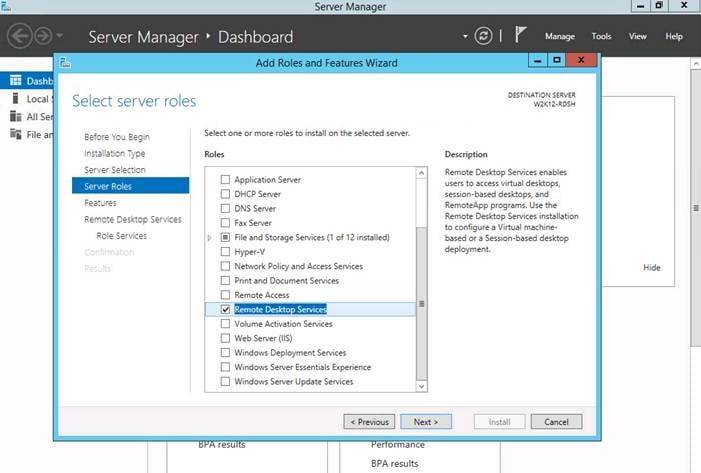
Task: Close the Add Roles and Features Wizard
Action: (581, 59)
